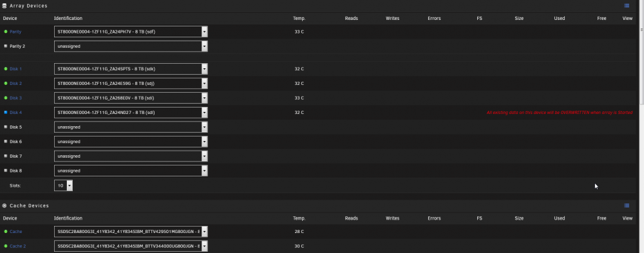Click the Parity temperature 33 C

tap(299, 32)
